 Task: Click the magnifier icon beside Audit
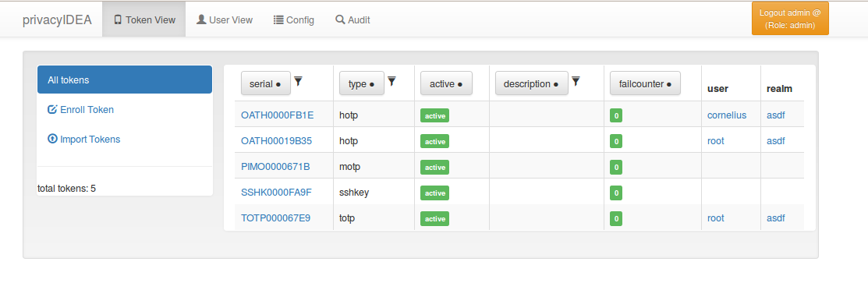click(x=340, y=20)
